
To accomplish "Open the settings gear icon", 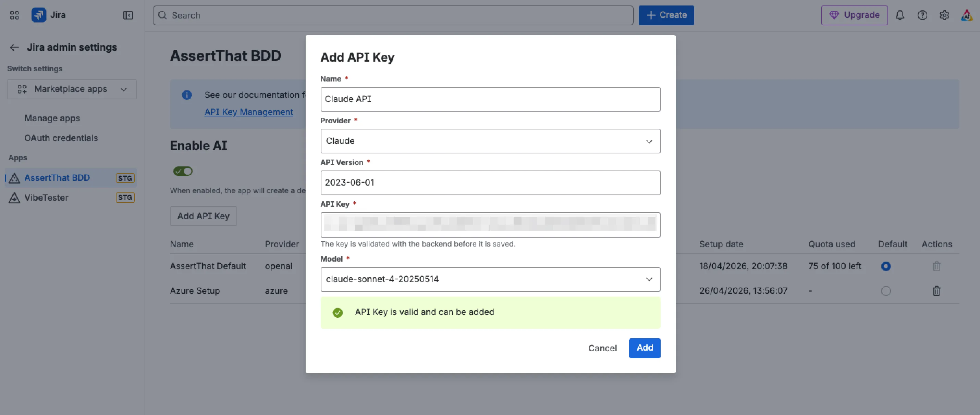I will click(x=944, y=15).
